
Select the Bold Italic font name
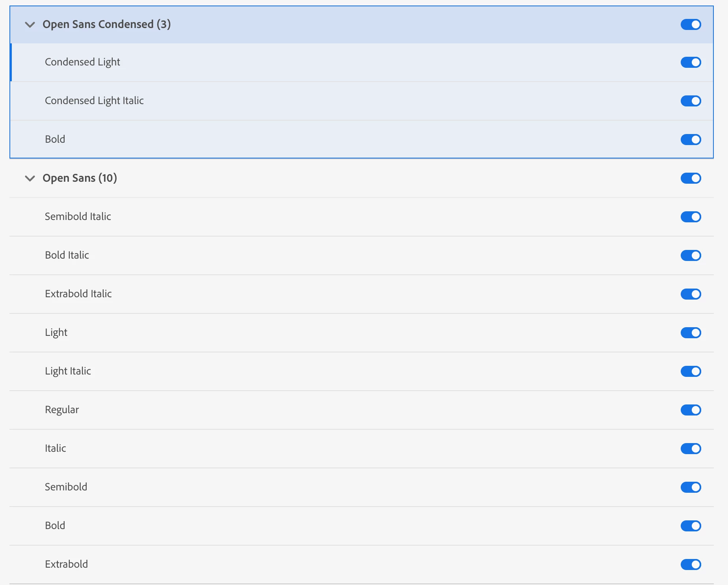(x=67, y=255)
